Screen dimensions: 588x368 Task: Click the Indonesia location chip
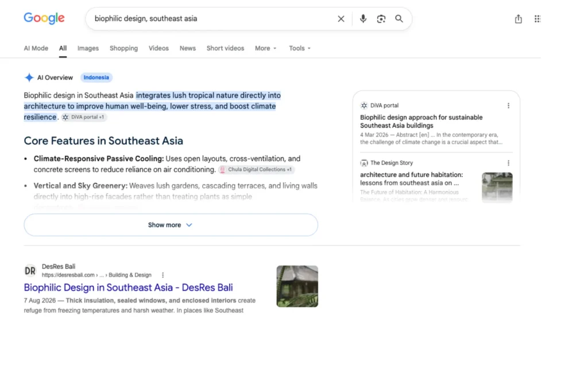[x=96, y=78]
